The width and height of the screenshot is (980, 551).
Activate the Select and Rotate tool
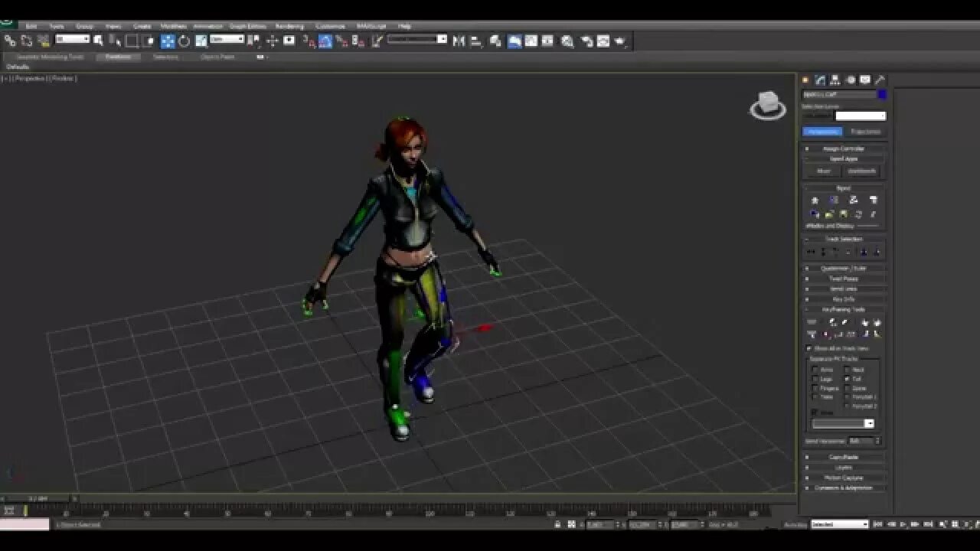(x=184, y=41)
